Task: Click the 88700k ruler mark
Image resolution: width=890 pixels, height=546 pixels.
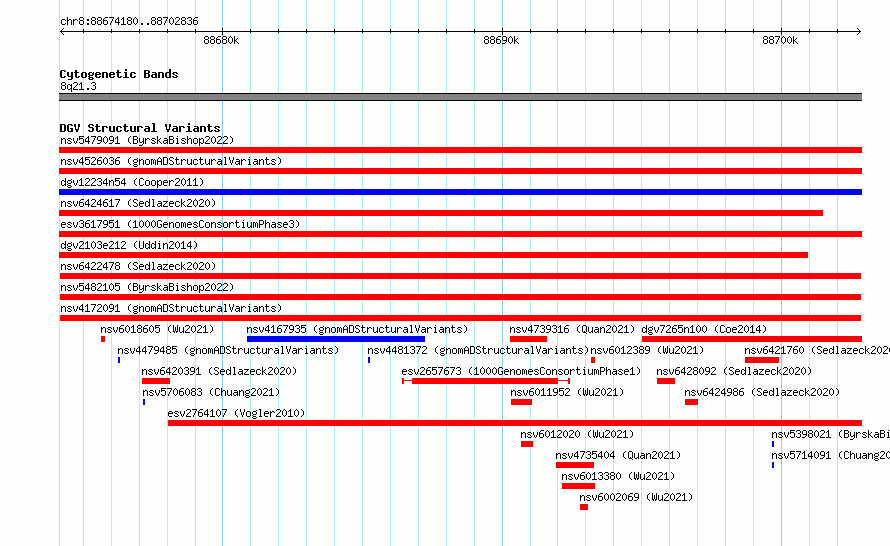Action: tap(780, 40)
